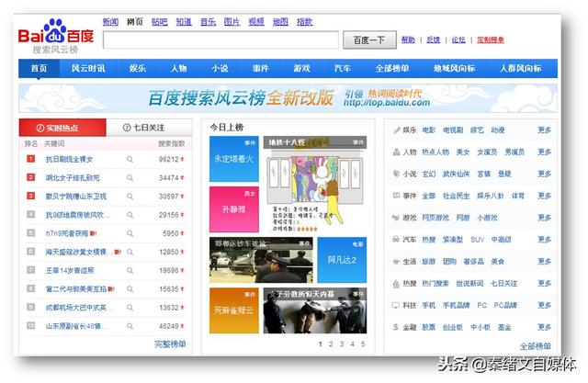Click the red 定制搜索 link
Image resolution: width=588 pixels, height=383 pixels.
tap(491, 39)
